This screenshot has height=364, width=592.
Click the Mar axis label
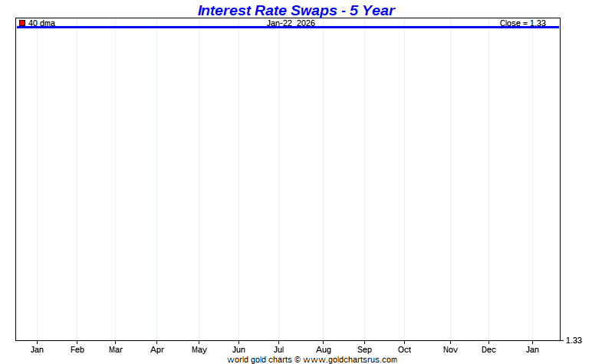(x=116, y=349)
